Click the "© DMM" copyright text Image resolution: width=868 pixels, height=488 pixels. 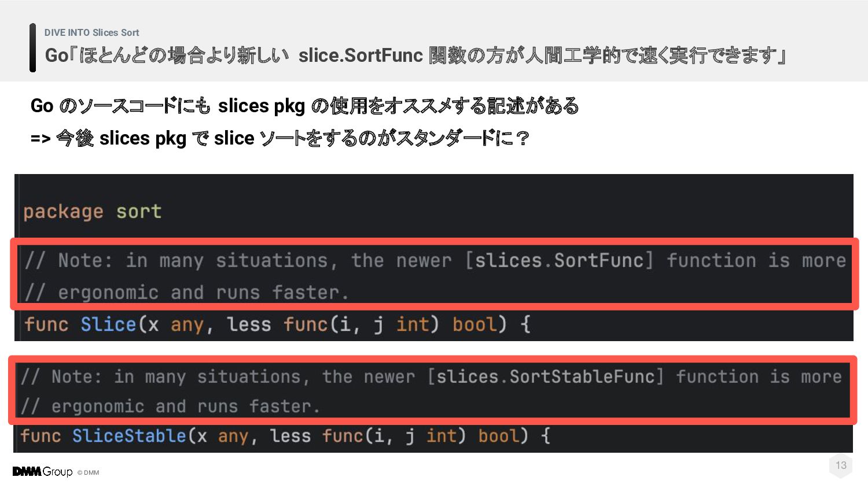(89, 473)
